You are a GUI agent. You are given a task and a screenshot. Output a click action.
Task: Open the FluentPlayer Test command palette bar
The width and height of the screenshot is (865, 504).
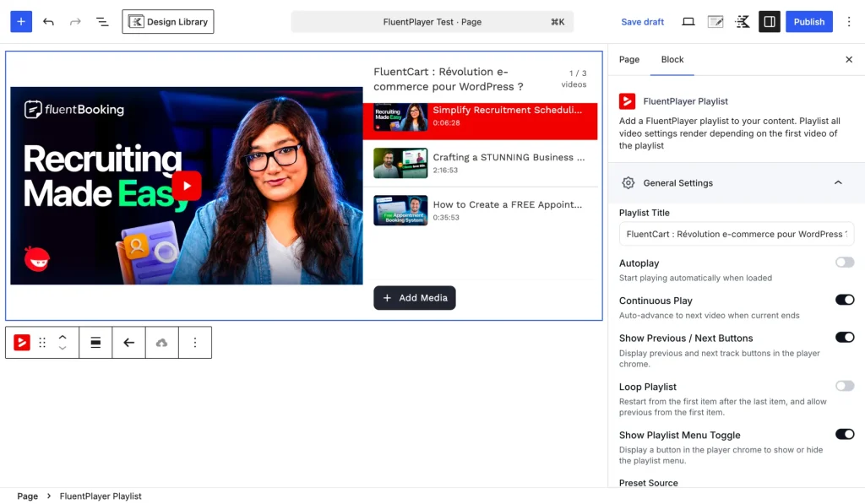pyautogui.click(x=432, y=22)
